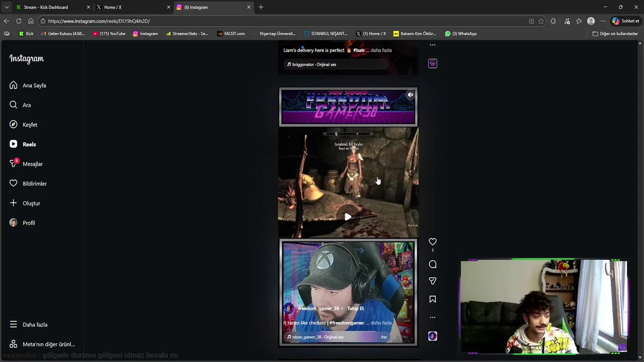Open (1) Home / X bookmark
Image resolution: width=644 pixels, height=362 pixels.
(371, 34)
